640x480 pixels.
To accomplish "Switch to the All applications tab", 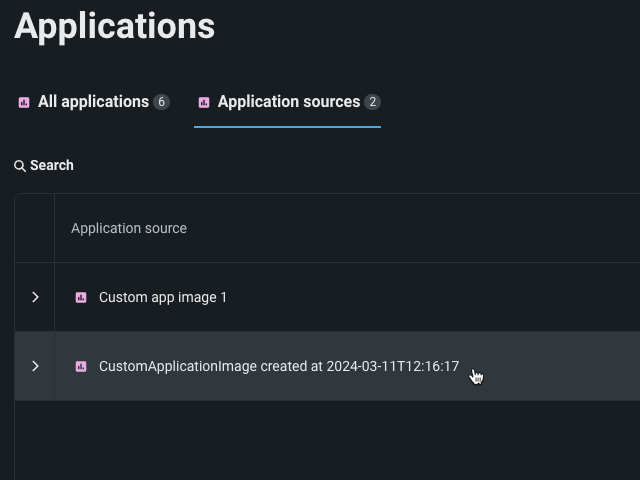I will coord(93,102).
